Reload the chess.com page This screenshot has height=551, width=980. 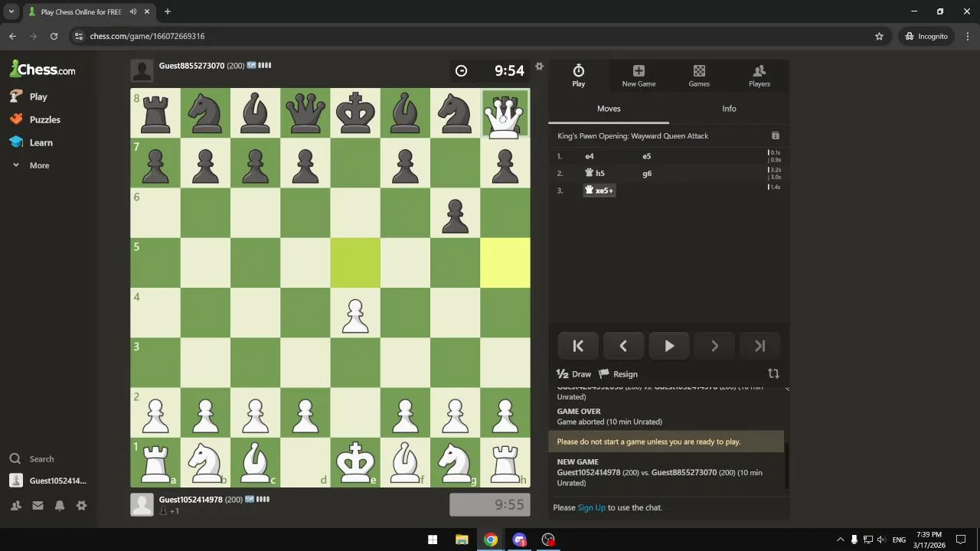[54, 36]
